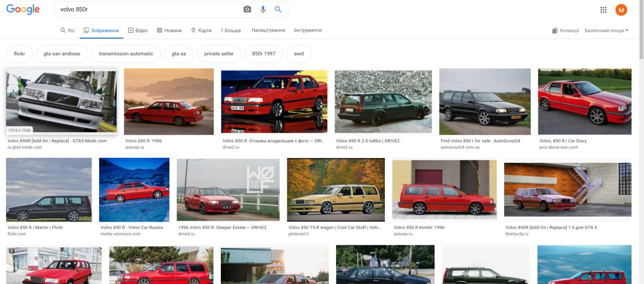Open the 850 R Kombi '1996 image
Image resolution: width=644 pixels, height=284 pixels.
point(444,190)
